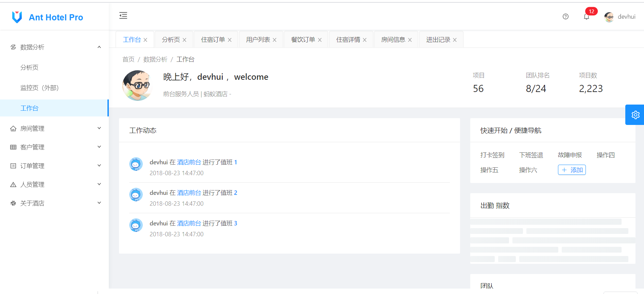Open 酒店前台 link in 值班 2 entry

[x=189, y=193]
